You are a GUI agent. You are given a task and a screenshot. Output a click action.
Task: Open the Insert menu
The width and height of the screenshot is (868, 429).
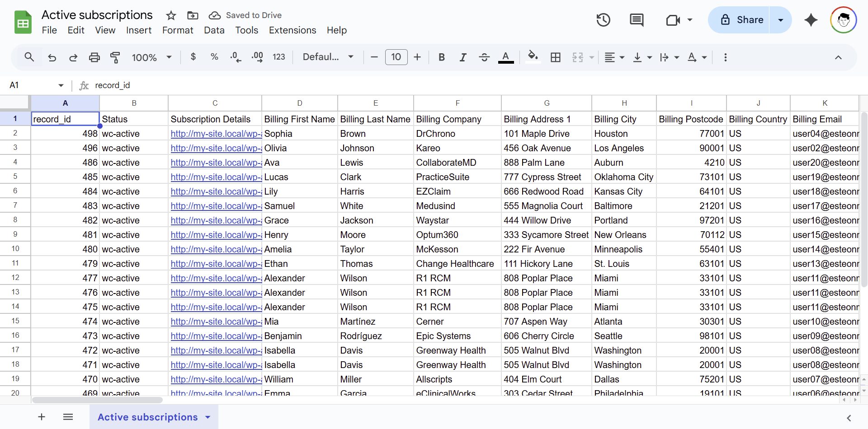[x=138, y=30]
